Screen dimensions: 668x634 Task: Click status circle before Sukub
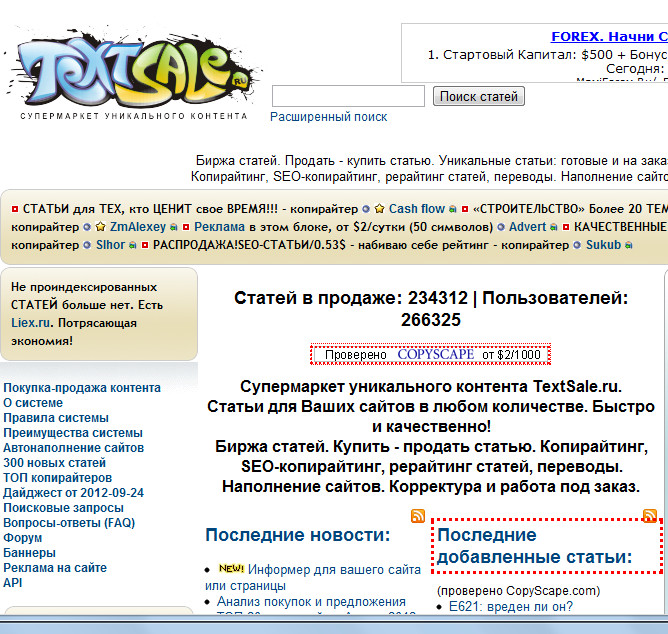(577, 245)
